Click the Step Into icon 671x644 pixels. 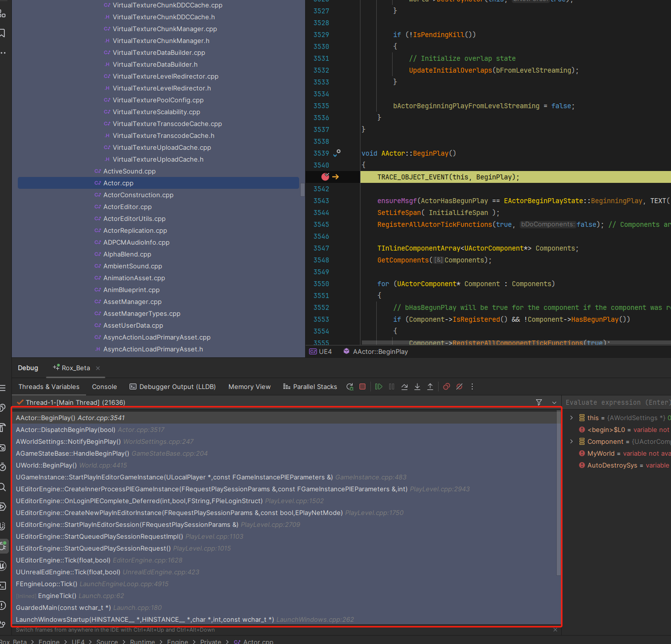[x=417, y=386]
